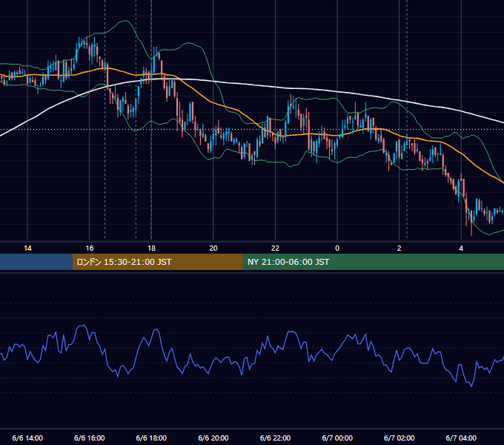Screen dimensions: 504x445
Task: Click the 6/7 00:00 date label
Action: tap(337, 438)
